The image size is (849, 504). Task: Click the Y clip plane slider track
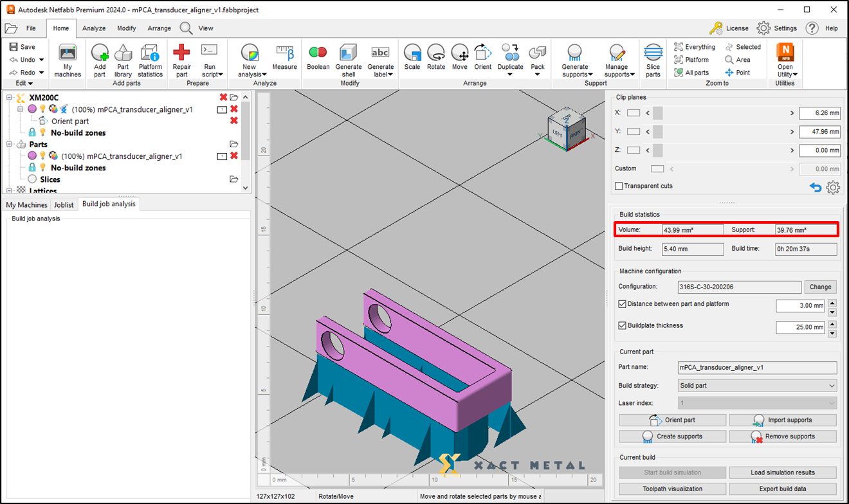721,131
